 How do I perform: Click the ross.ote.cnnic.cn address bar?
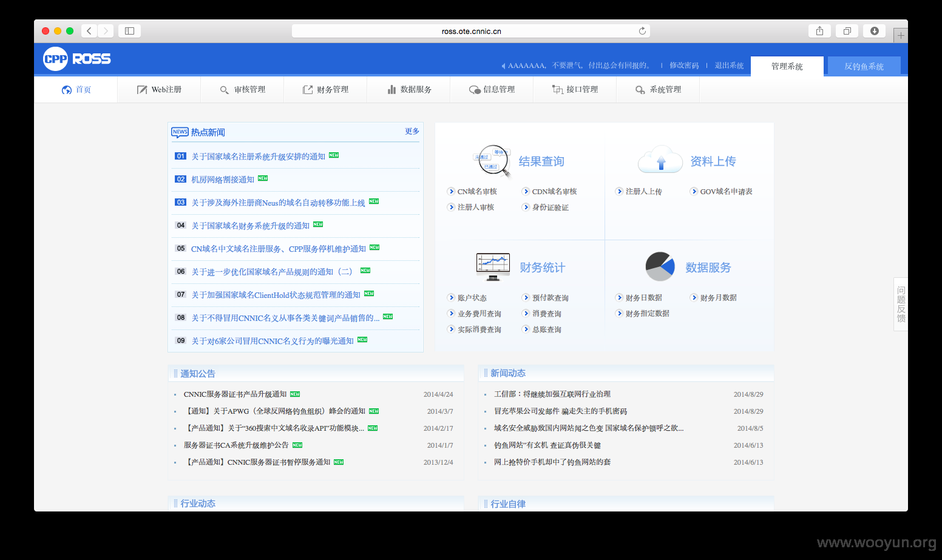(x=471, y=31)
